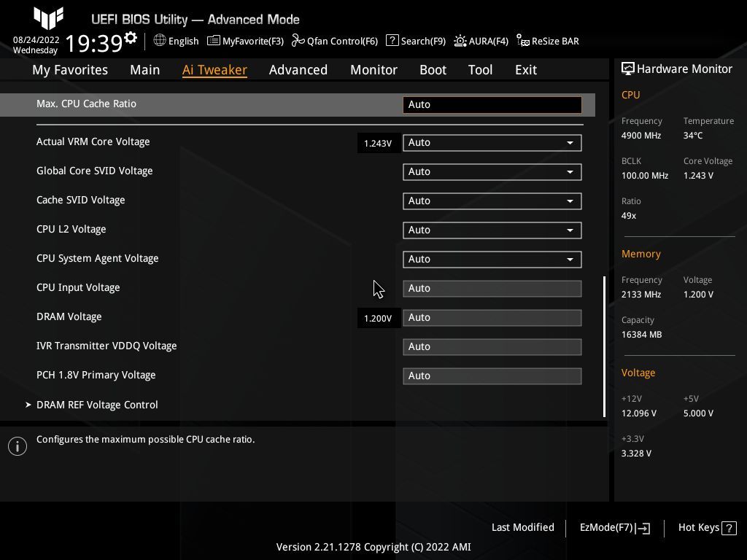Screen dimensions: 747x560
Task: Open the Exit tab
Action: (526, 69)
